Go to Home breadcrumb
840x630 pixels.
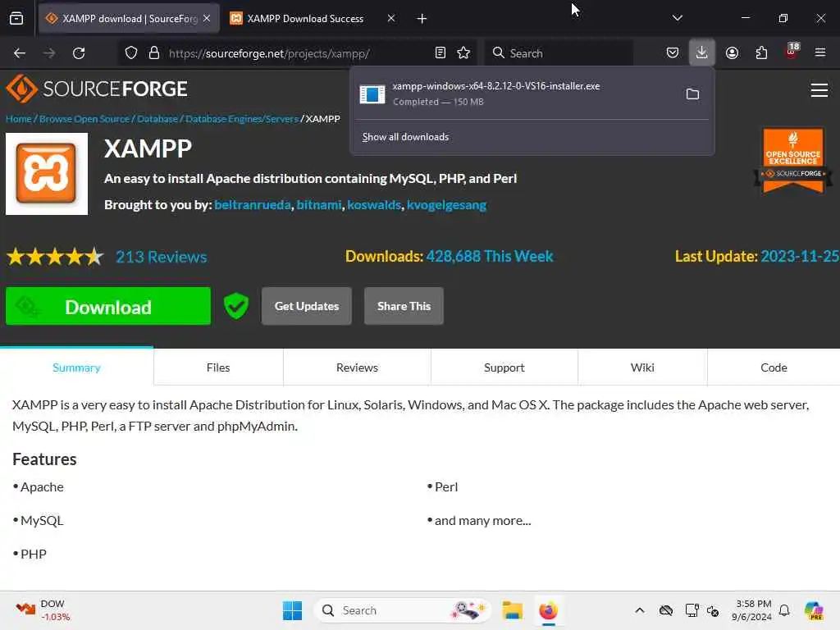[x=19, y=119]
